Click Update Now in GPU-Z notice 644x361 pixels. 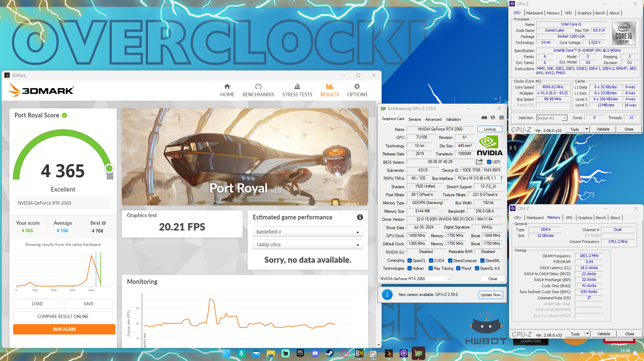490,295
